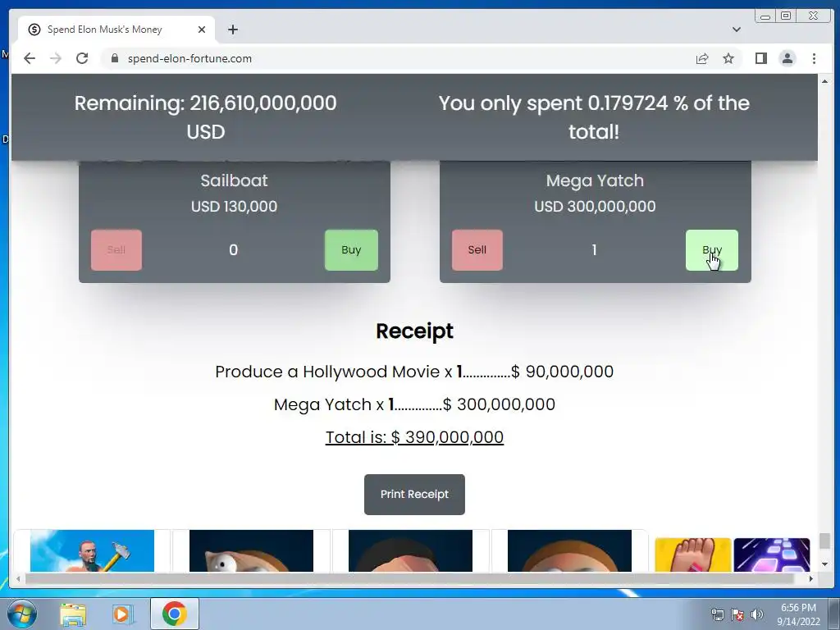
Task: Click the horizontal scrollbar right arrow
Action: click(811, 578)
